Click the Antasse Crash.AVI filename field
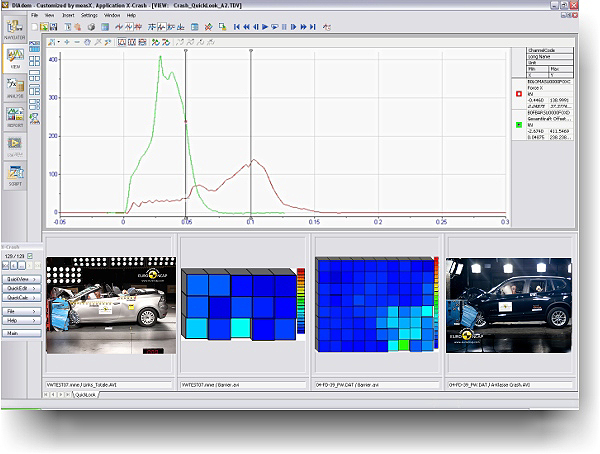The image size is (600, 454). click(510, 385)
